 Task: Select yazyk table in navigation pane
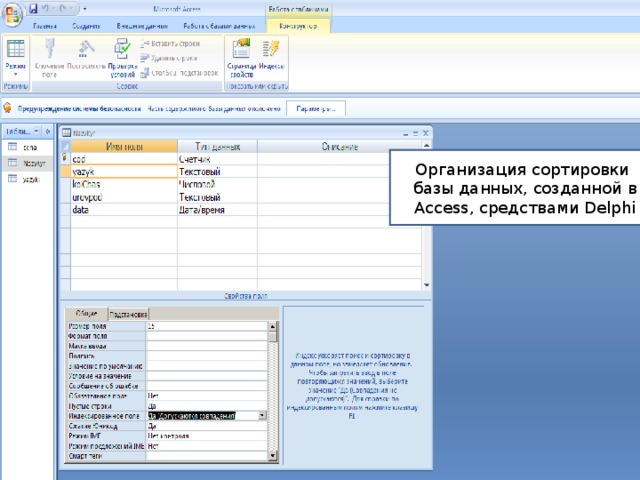[x=27, y=179]
